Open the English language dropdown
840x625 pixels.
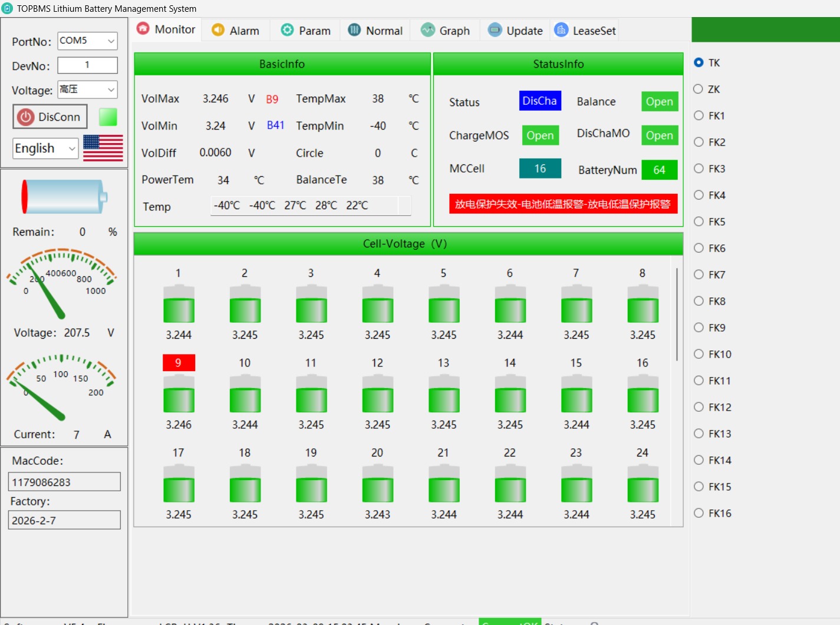[x=45, y=148]
